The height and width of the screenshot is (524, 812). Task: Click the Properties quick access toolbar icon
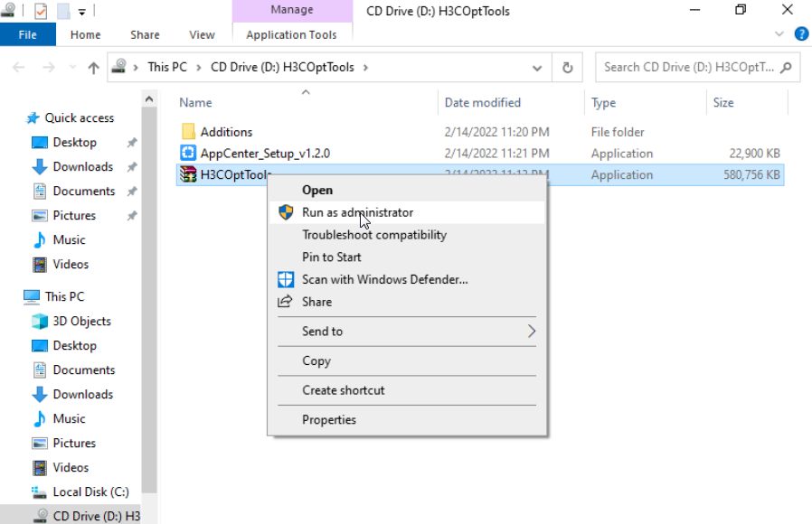[x=41, y=10]
